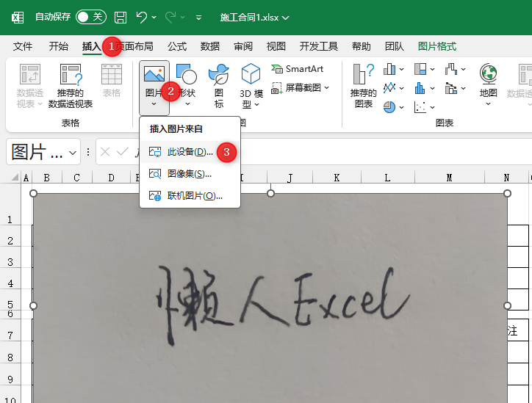Open the Undo history dropdown arrow
This screenshot has width=532, height=403.
154,17
